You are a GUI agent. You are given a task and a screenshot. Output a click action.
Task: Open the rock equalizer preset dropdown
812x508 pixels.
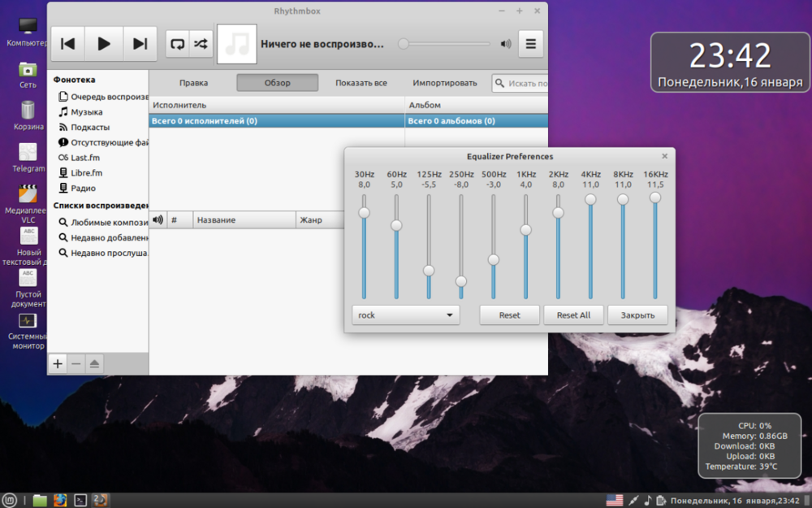406,315
